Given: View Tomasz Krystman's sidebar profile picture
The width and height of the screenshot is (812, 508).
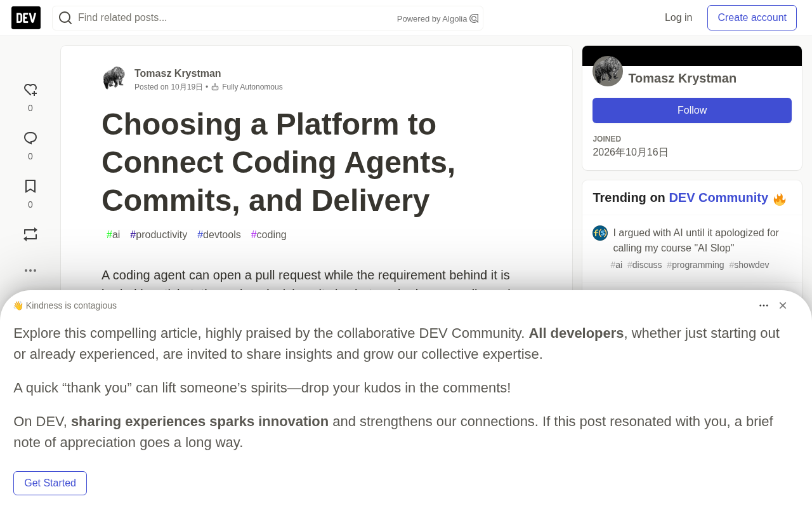Looking at the screenshot, I should (608, 71).
